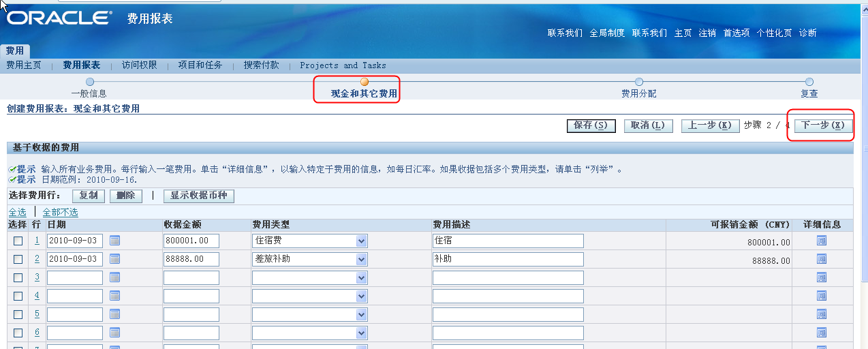
Task: Open 首选项 header link
Action: (737, 33)
